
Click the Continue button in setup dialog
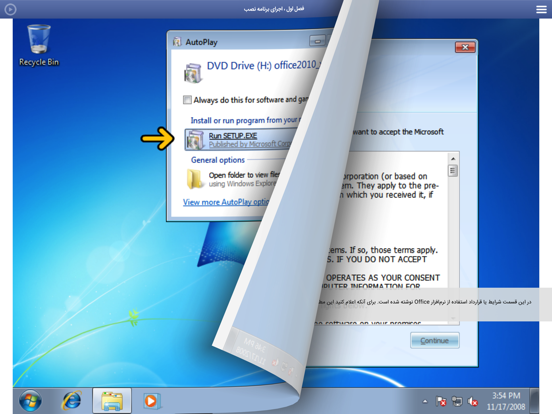(x=434, y=340)
